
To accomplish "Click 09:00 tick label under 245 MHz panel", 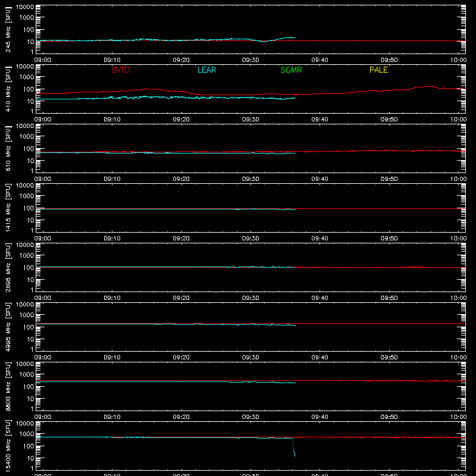I will [x=42, y=60].
